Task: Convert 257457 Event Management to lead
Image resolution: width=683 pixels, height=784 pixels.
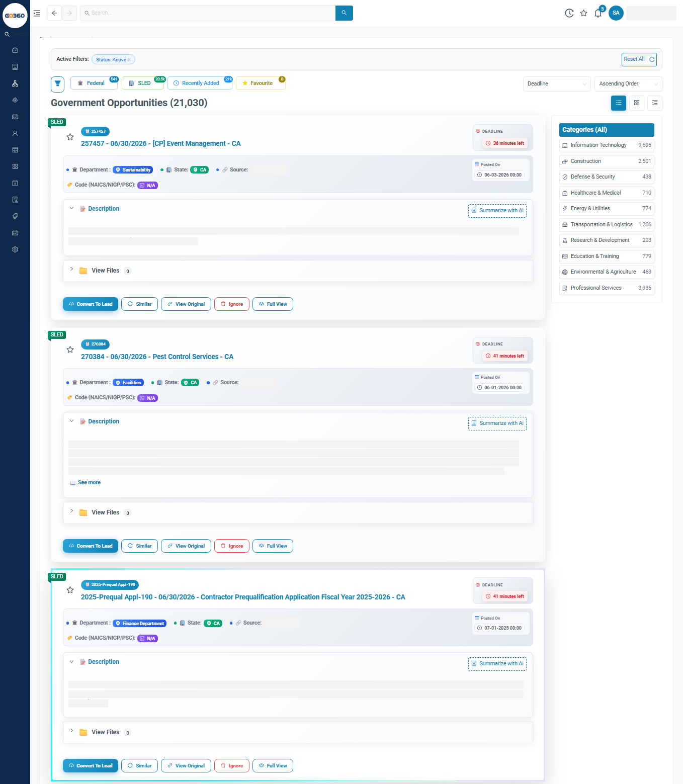Action: [91, 304]
